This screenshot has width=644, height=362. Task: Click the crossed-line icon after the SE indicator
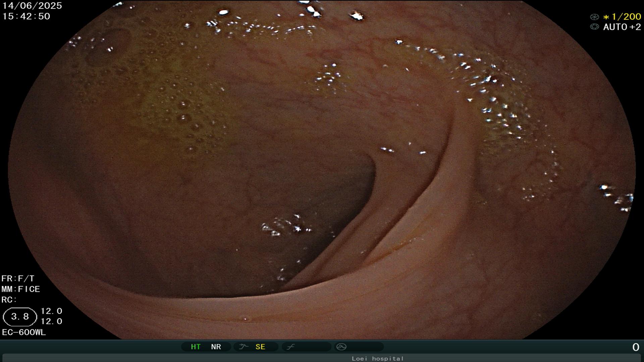(290, 347)
